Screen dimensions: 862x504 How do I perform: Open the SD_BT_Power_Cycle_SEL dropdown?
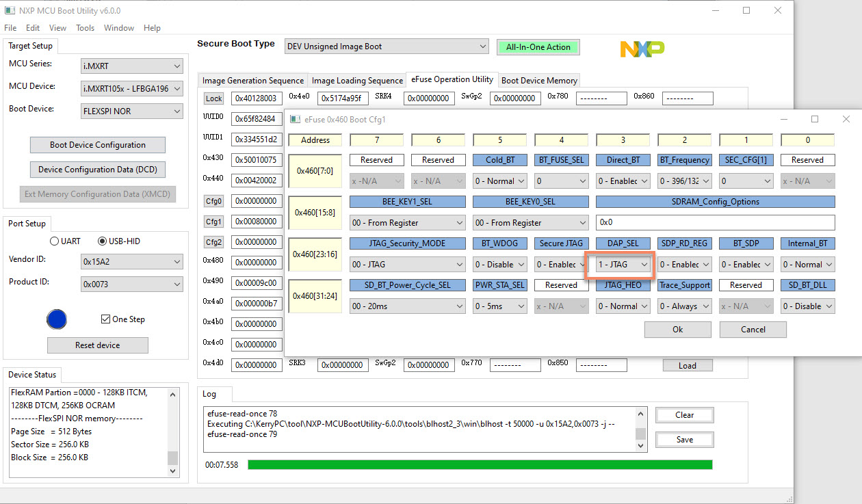click(x=407, y=306)
